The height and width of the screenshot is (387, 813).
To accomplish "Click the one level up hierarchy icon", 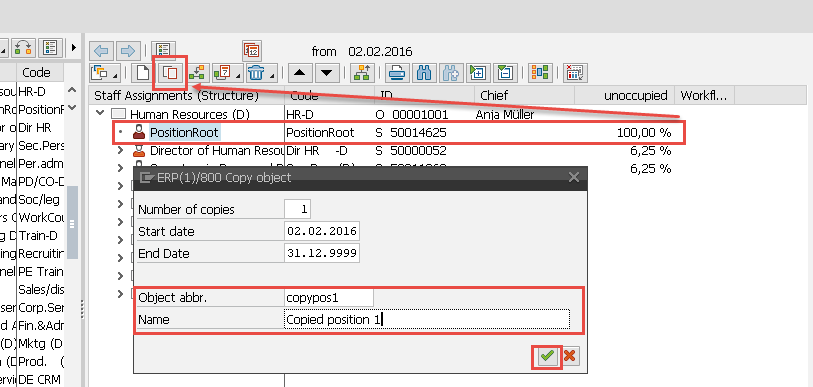I will click(362, 73).
